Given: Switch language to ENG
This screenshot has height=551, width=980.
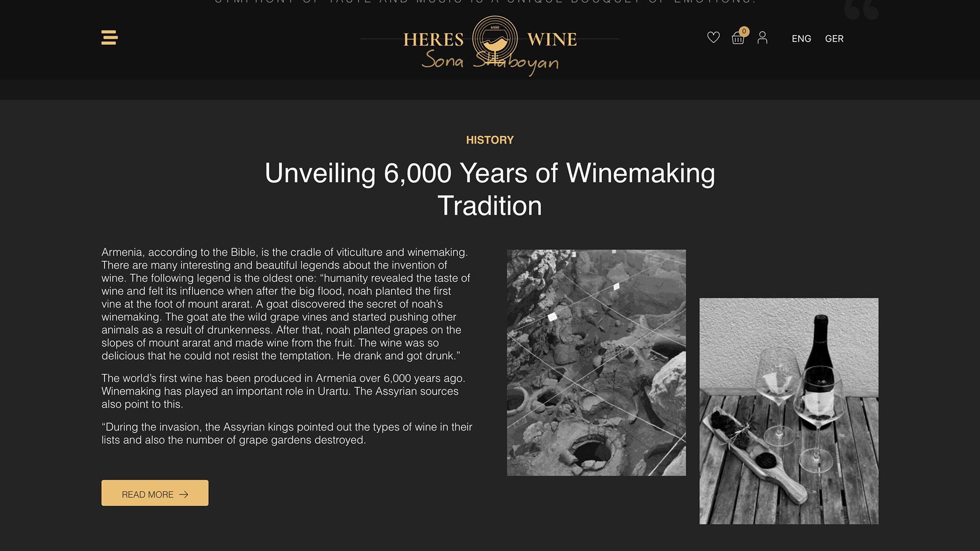Looking at the screenshot, I should (801, 39).
